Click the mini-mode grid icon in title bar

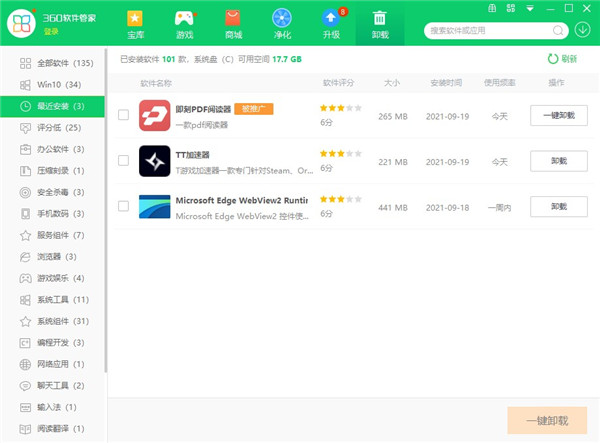[511, 8]
